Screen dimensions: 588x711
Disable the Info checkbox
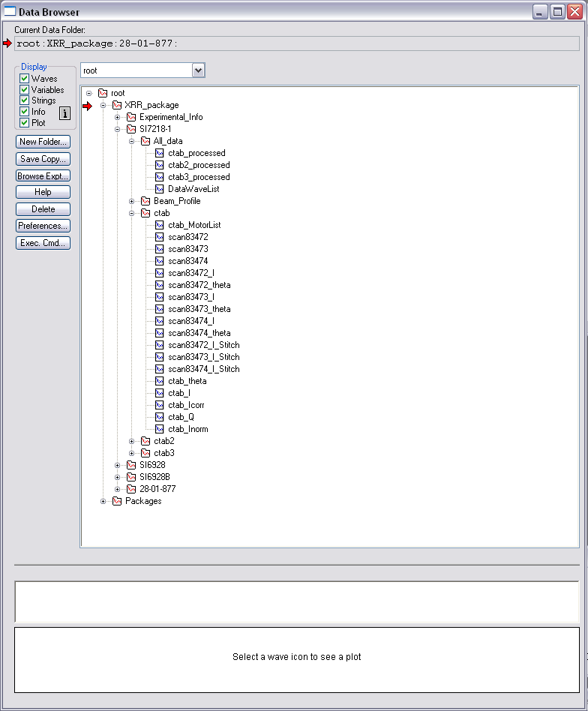(x=25, y=112)
